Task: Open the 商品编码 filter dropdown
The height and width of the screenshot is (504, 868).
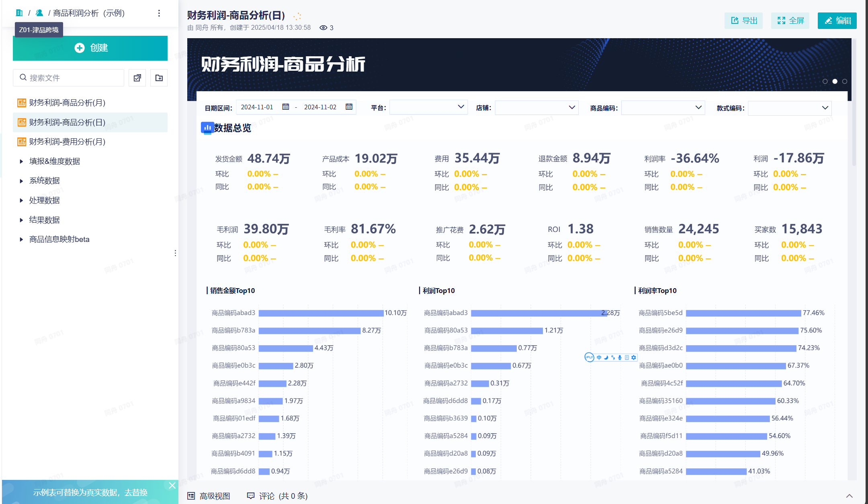Action: coord(663,108)
